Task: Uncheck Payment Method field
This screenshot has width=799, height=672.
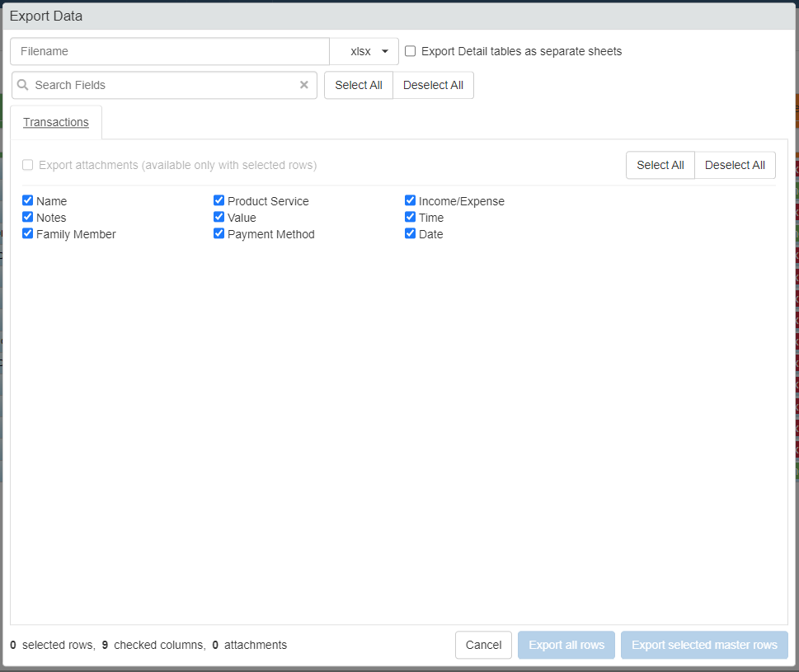Action: [219, 233]
